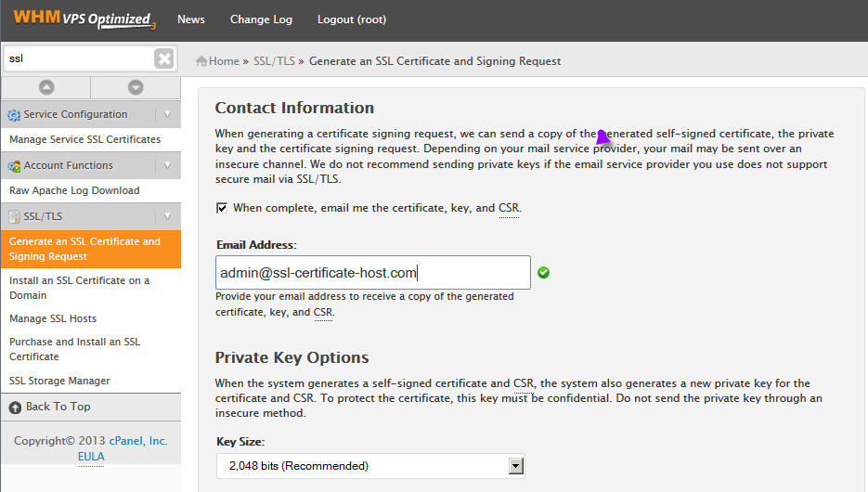
Task: Open the News menu item
Action: tap(191, 19)
